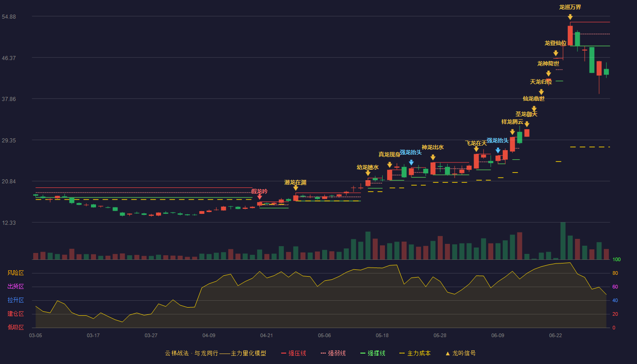
Task: Click the 04-21 date label
Action: tap(267, 335)
